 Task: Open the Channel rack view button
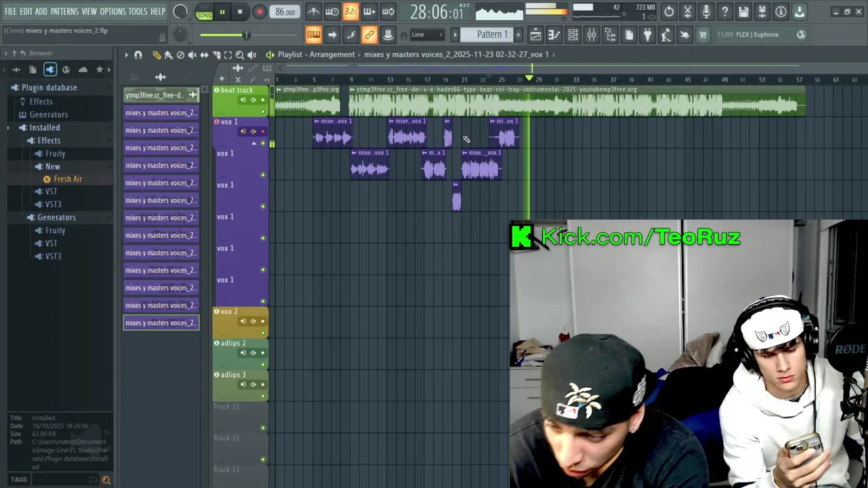coord(573,35)
